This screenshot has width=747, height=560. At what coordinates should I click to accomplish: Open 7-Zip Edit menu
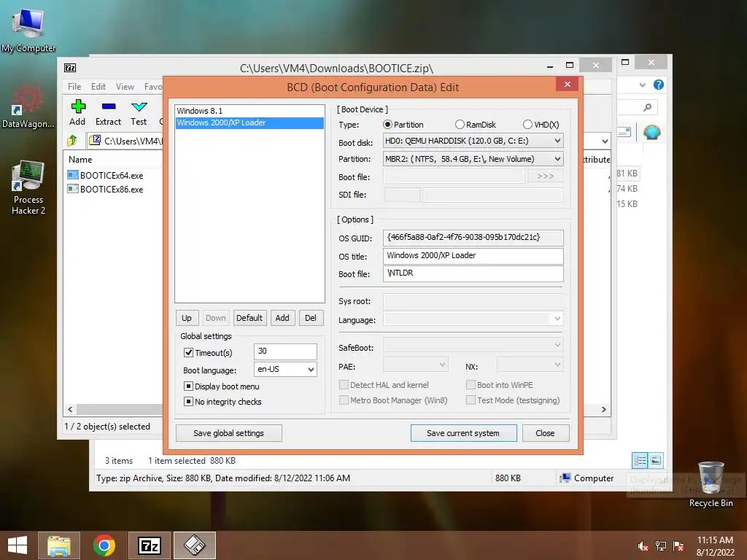tap(98, 87)
